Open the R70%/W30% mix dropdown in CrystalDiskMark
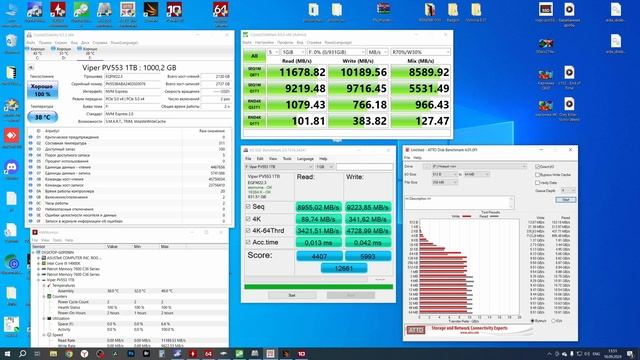This screenshot has width=640, height=360. [x=420, y=52]
